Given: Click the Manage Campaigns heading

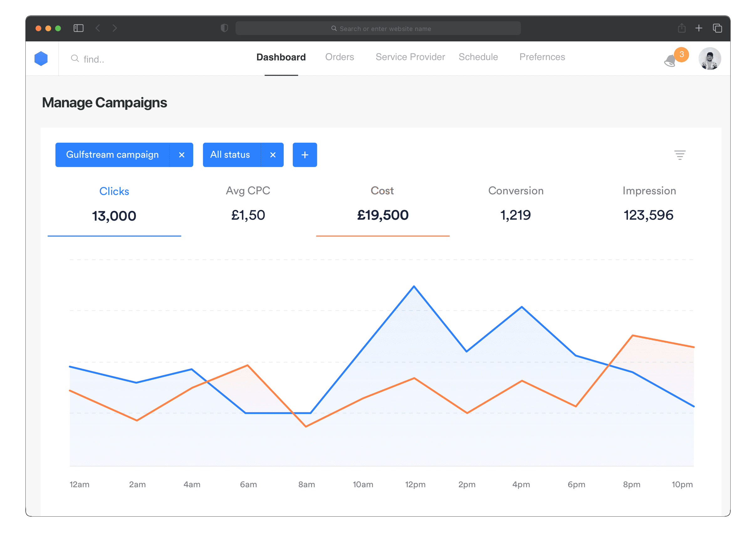Looking at the screenshot, I should pyautogui.click(x=104, y=103).
